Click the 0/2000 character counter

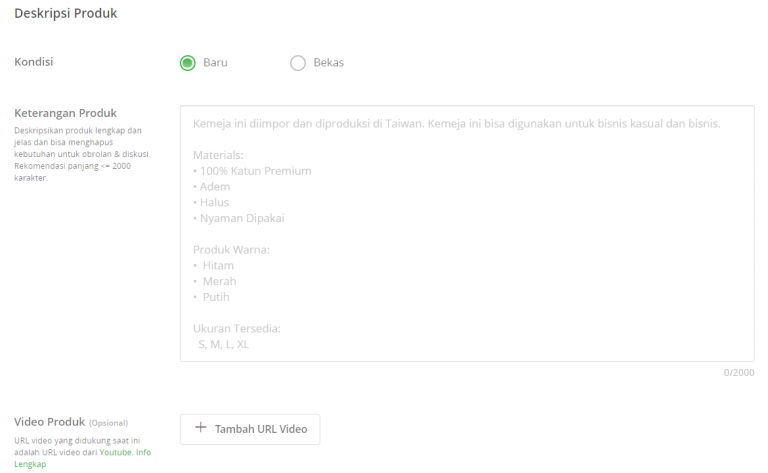click(739, 373)
